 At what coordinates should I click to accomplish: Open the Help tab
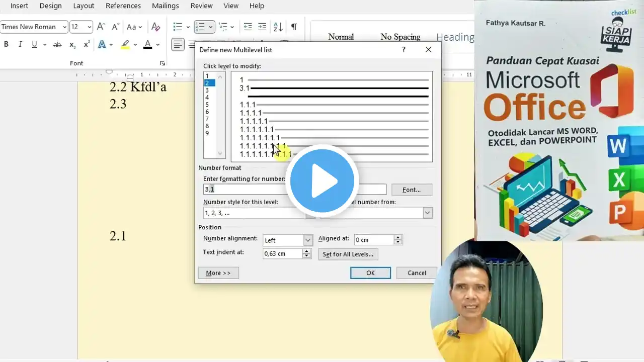(x=257, y=6)
